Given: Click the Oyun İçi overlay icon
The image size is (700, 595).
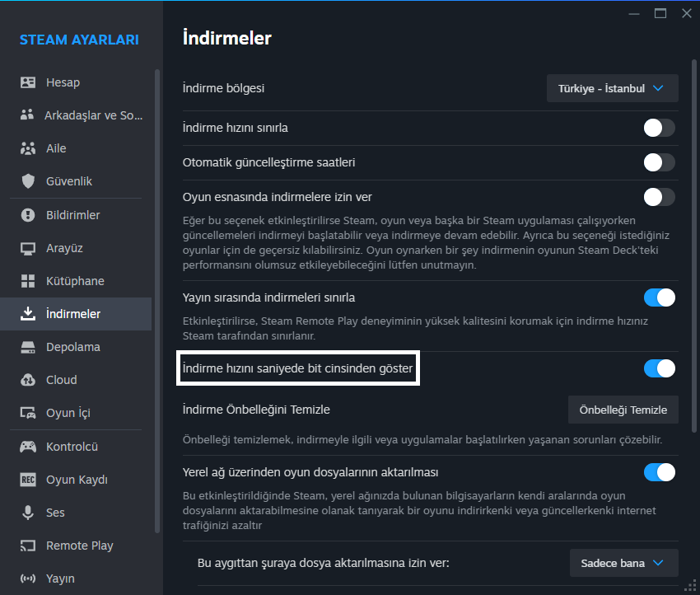Looking at the screenshot, I should click(x=28, y=413).
